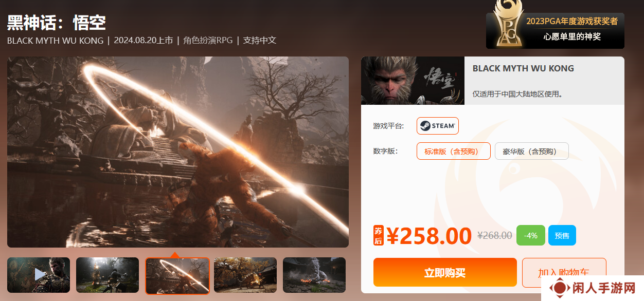
Task: Click the 立即购买 buy now button
Action: click(445, 272)
